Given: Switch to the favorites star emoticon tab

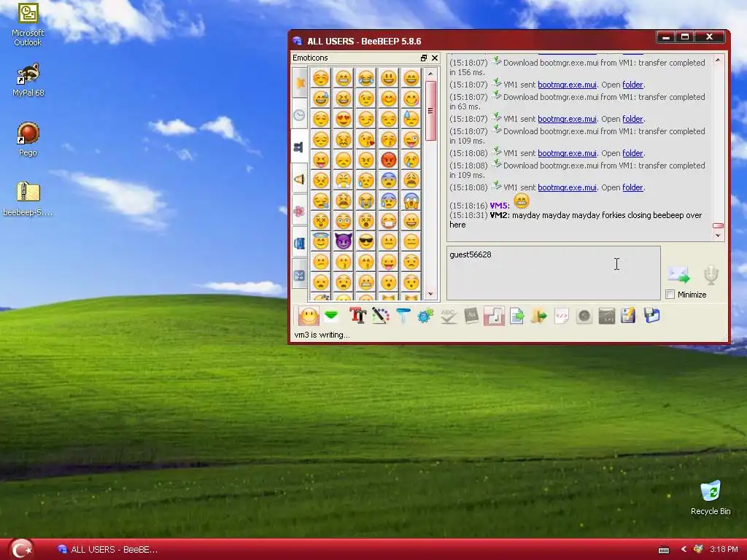Looking at the screenshot, I should coord(300,83).
